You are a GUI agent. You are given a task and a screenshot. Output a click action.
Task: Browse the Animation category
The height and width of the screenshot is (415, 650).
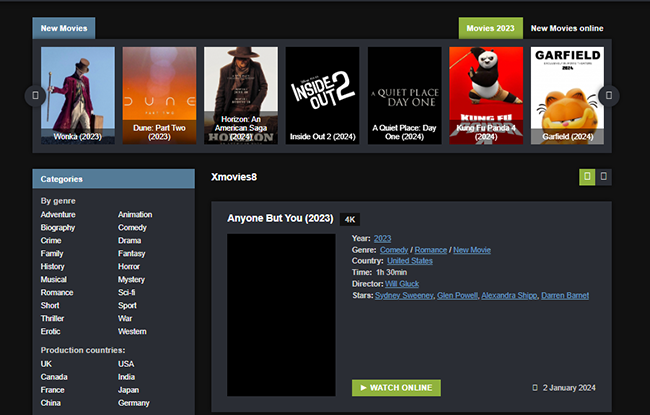pos(135,215)
